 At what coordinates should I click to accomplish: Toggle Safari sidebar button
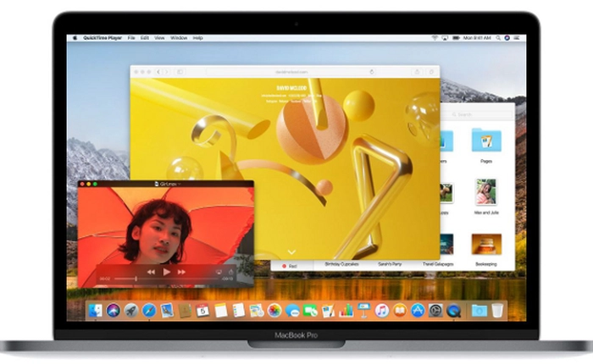[x=180, y=71]
